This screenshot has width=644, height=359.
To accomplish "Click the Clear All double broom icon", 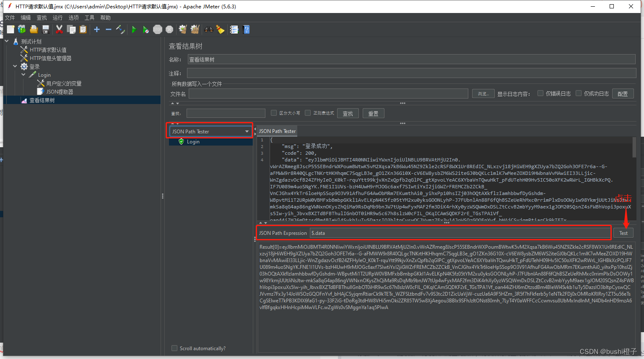I will click(x=195, y=29).
